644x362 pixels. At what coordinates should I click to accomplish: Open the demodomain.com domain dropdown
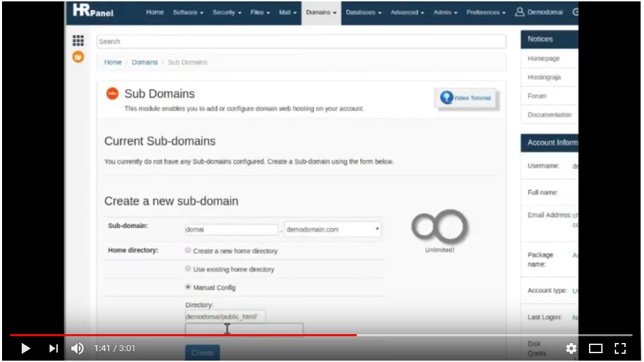332,230
